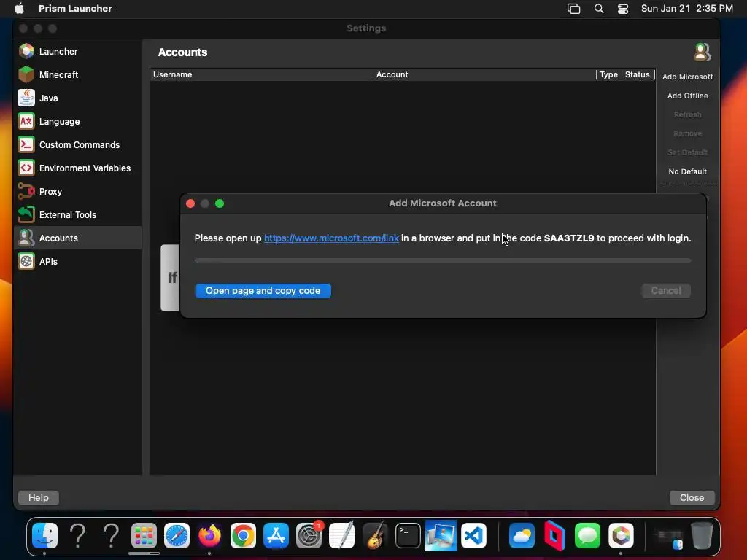
Task: Click the Status column header
Action: [x=638, y=74]
